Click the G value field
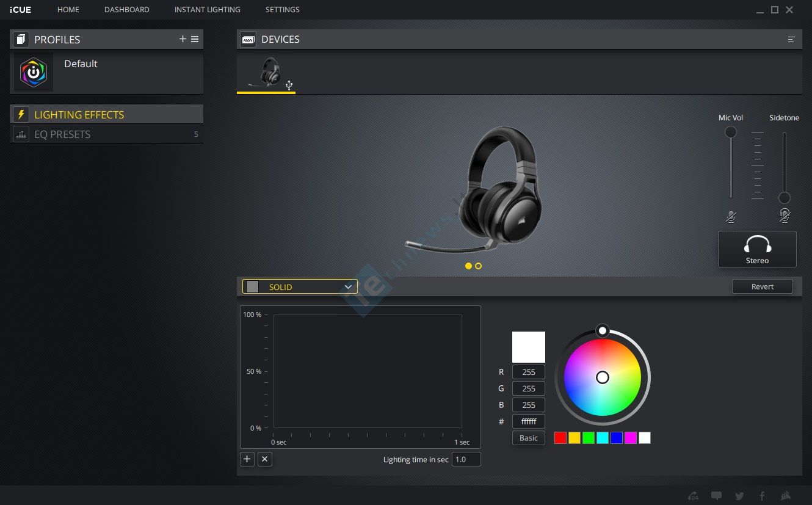812x505 pixels. [529, 388]
